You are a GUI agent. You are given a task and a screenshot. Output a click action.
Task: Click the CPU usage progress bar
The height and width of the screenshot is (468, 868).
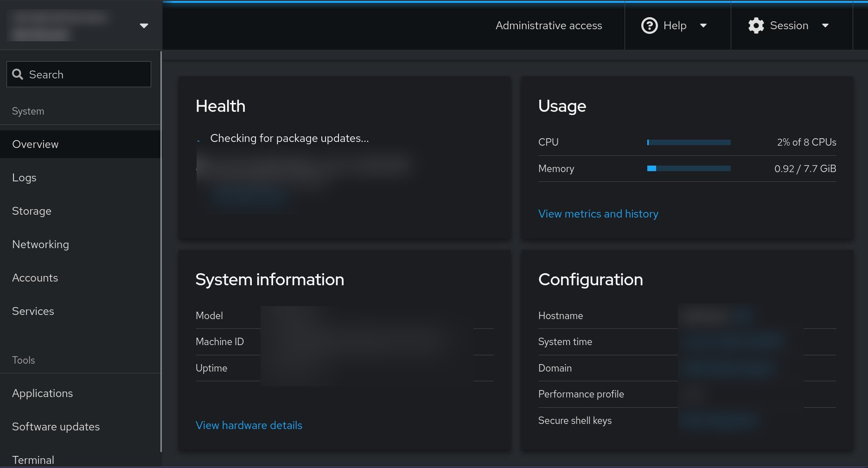tap(689, 142)
